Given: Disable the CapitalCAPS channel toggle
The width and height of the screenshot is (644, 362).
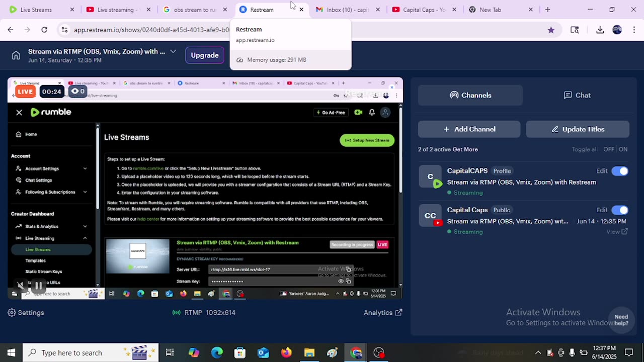Looking at the screenshot, I should coord(620,171).
